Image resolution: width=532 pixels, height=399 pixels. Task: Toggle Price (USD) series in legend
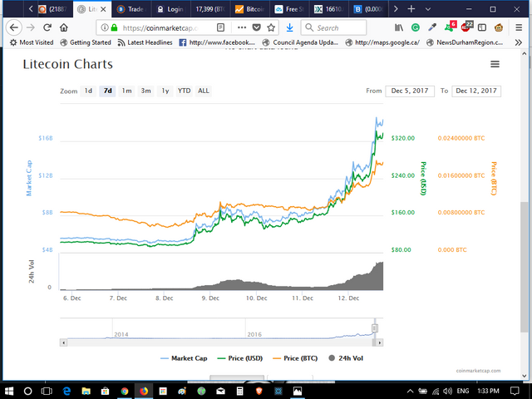click(x=239, y=358)
